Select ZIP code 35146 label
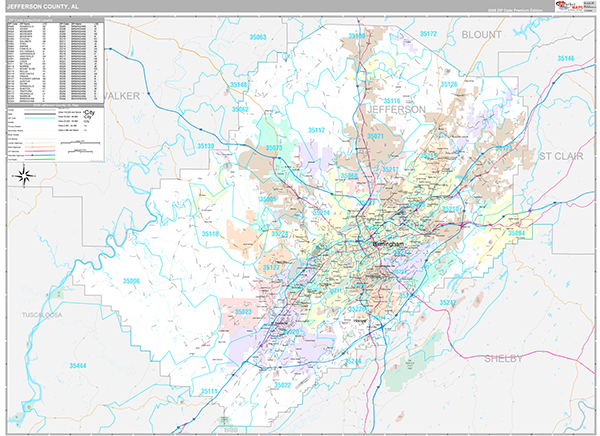 click(567, 59)
